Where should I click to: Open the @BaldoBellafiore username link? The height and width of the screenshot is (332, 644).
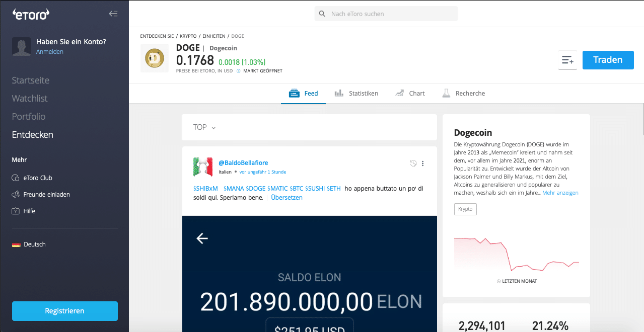243,163
